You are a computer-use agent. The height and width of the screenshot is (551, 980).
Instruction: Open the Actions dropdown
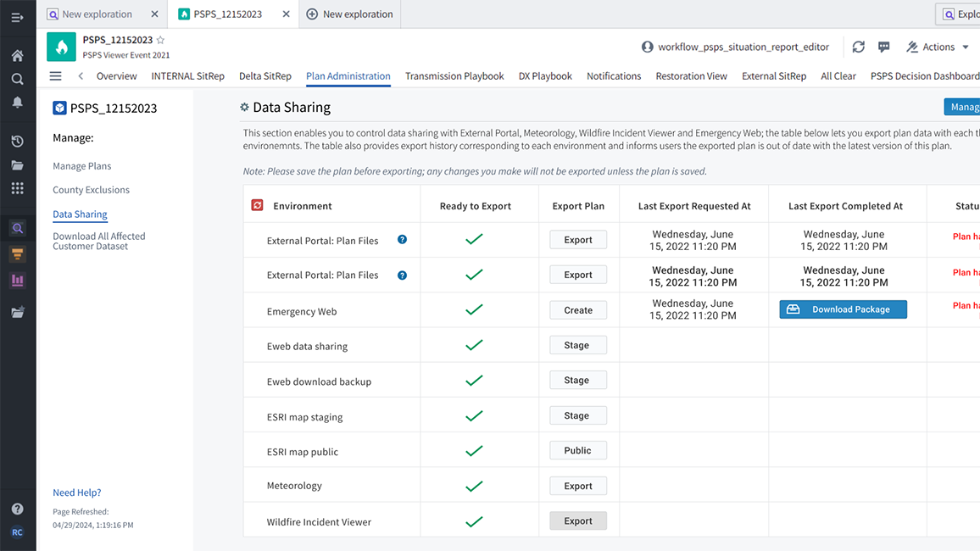pyautogui.click(x=938, y=47)
